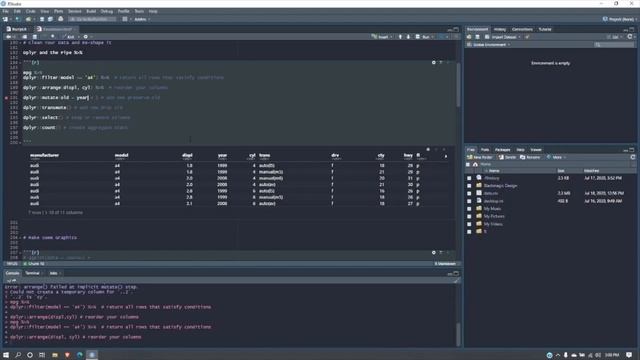Click the Run button in editor toolbar

pos(423,37)
